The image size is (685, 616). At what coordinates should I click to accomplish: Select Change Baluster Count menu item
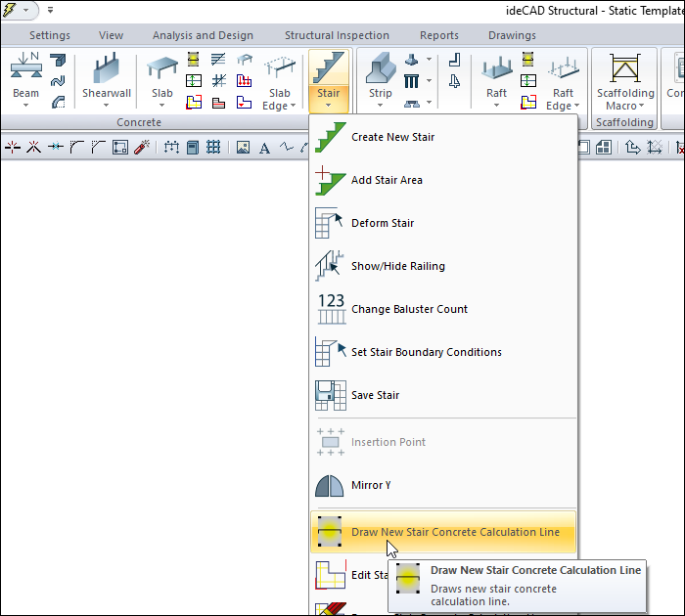click(443, 309)
